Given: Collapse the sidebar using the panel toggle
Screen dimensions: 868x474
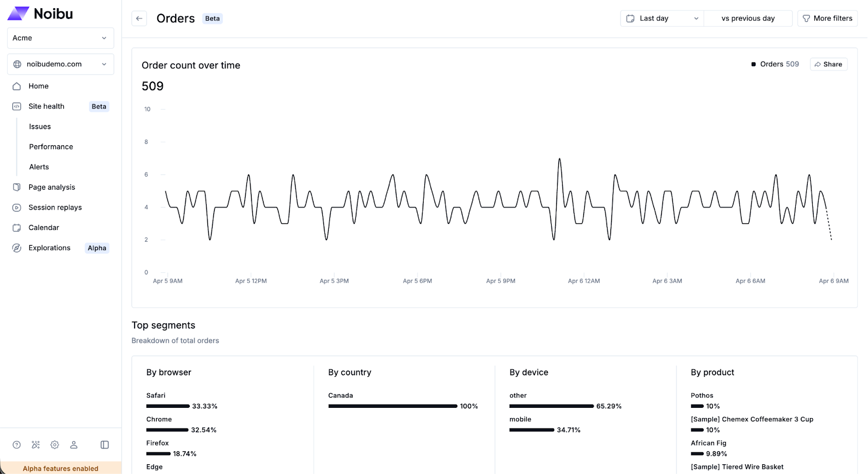Looking at the screenshot, I should (x=105, y=445).
